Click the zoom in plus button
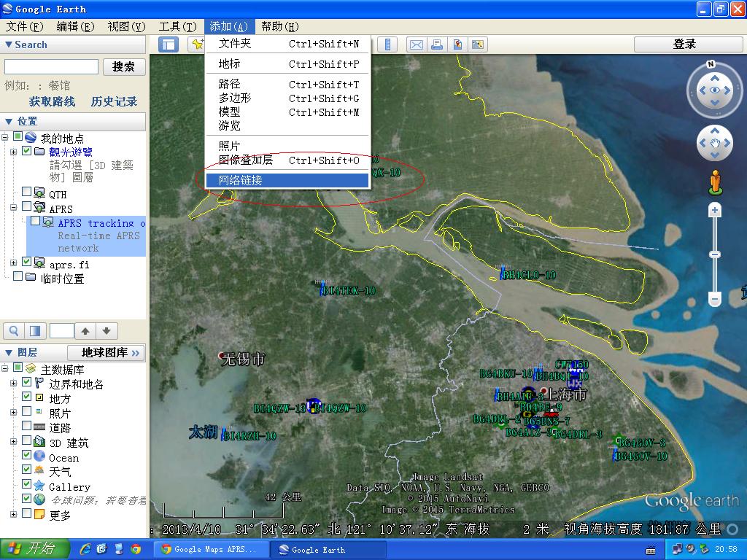The width and height of the screenshot is (747, 560). pos(715,210)
